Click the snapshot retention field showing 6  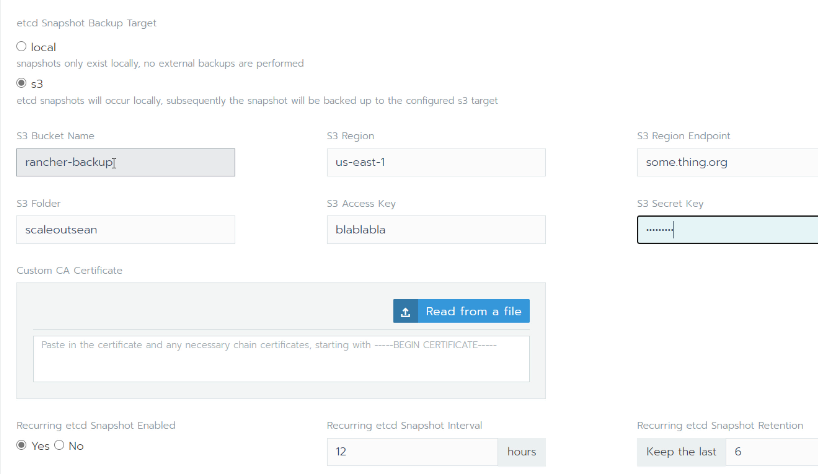[x=772, y=452]
